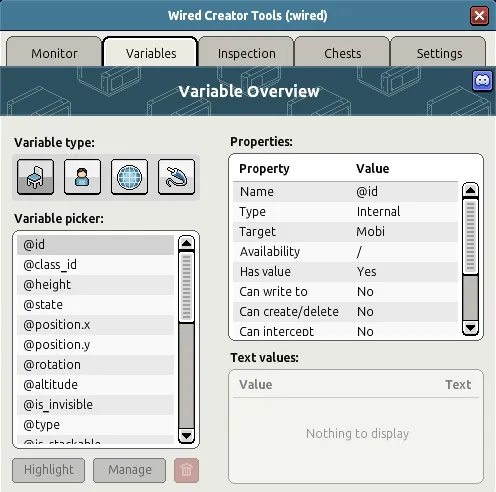Select the furniture variable type chair icon

(35, 177)
